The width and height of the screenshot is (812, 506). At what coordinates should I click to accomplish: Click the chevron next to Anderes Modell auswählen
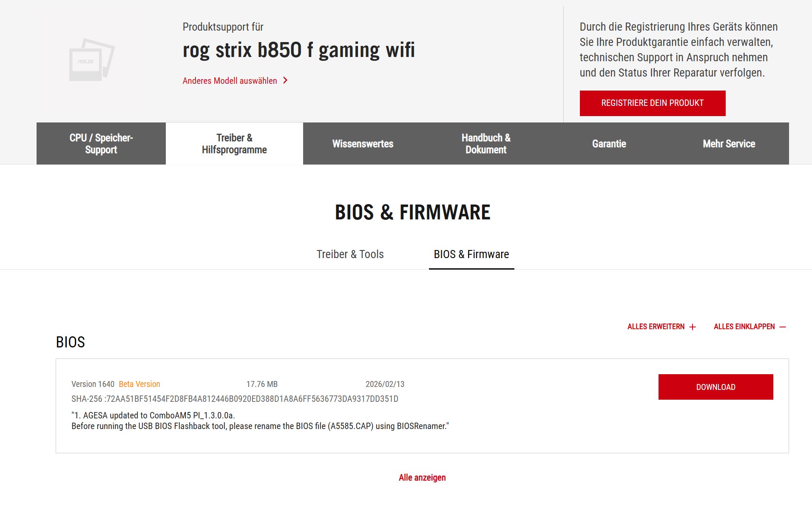pos(285,80)
